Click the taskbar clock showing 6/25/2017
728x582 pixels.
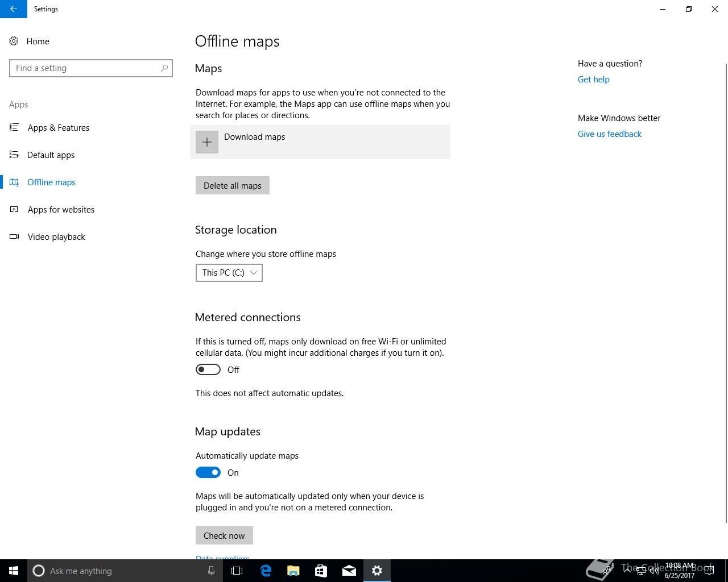click(x=680, y=571)
